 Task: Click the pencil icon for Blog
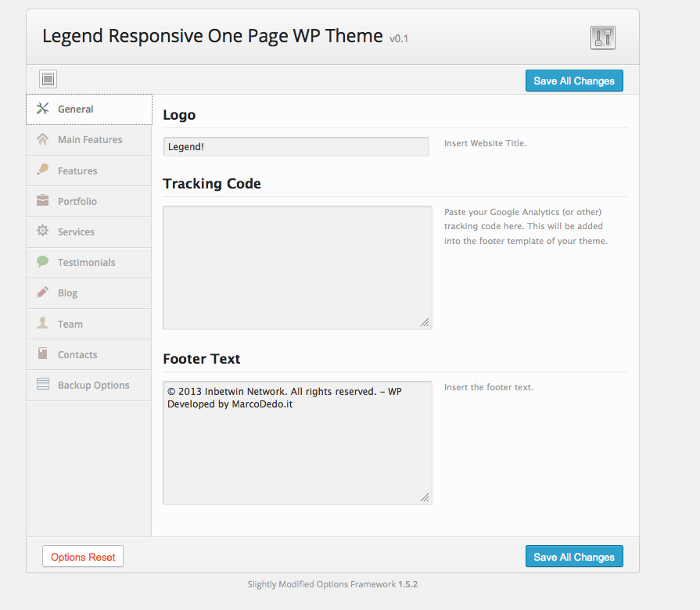click(43, 292)
